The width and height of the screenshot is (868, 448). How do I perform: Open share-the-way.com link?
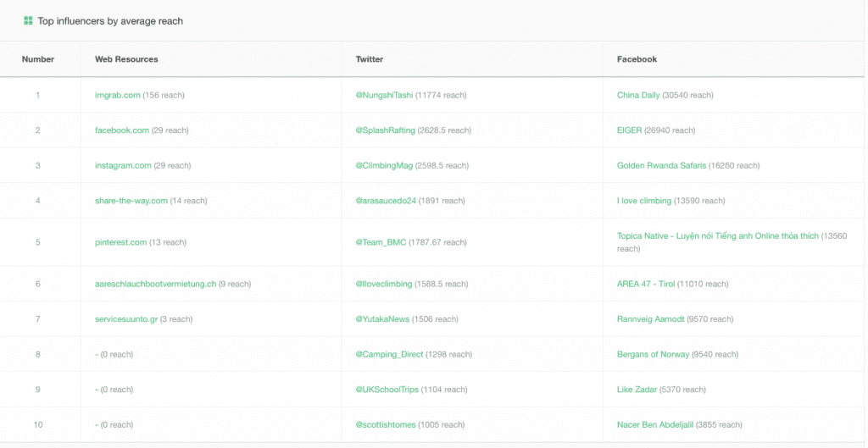point(131,201)
